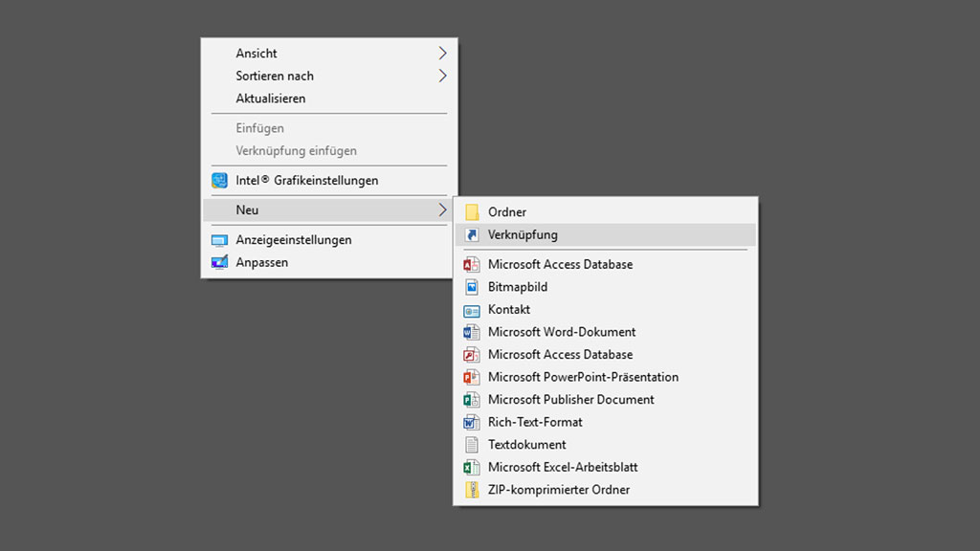Click the Kontakt card icon

tap(472, 310)
